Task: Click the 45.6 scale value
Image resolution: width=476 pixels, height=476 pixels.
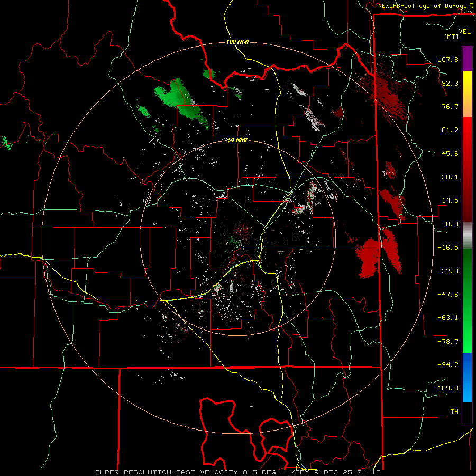Action: (450, 153)
